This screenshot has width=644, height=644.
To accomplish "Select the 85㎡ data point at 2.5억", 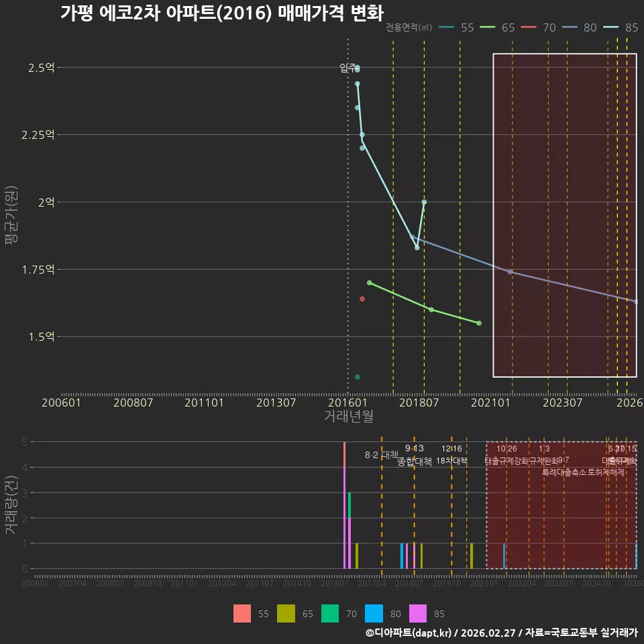I will coord(358,67).
